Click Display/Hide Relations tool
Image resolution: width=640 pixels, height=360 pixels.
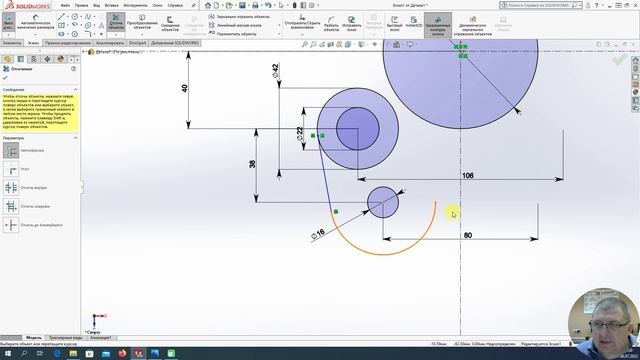302,22
